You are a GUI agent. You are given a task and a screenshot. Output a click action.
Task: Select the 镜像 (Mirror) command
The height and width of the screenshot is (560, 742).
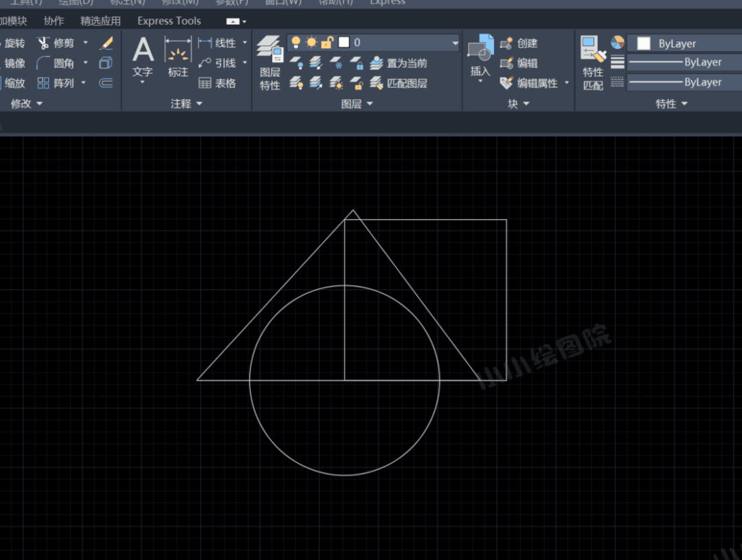[x=13, y=63]
